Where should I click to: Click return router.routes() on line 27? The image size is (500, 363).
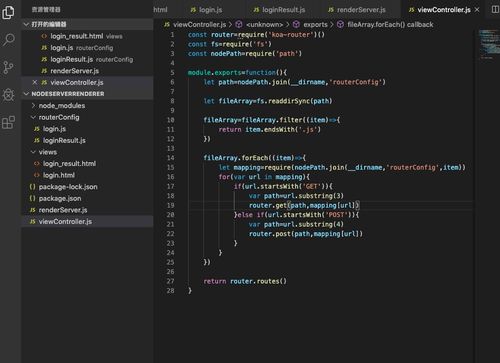tap(245, 281)
